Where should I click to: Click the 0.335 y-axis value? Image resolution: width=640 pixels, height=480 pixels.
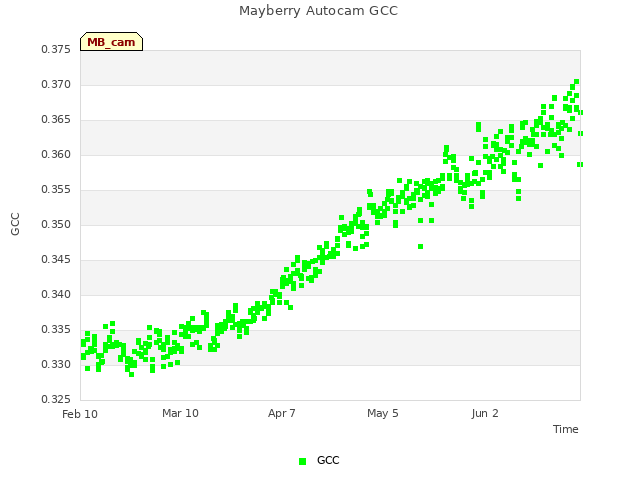56,329
